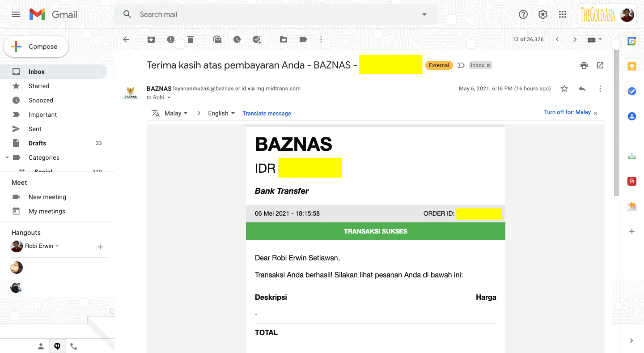The width and height of the screenshot is (644, 353).
Task: Show search options dropdown arrow
Action: coord(424,14)
